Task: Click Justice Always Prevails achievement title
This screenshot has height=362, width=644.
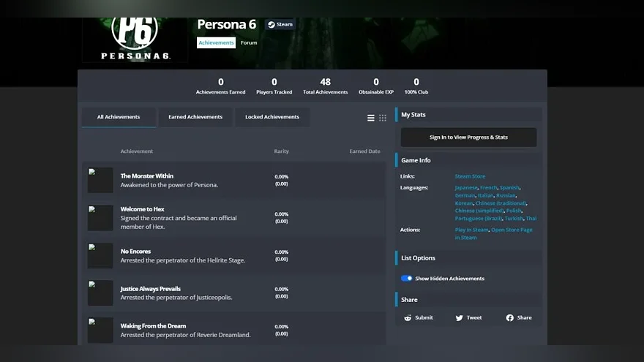Action: pos(150,289)
